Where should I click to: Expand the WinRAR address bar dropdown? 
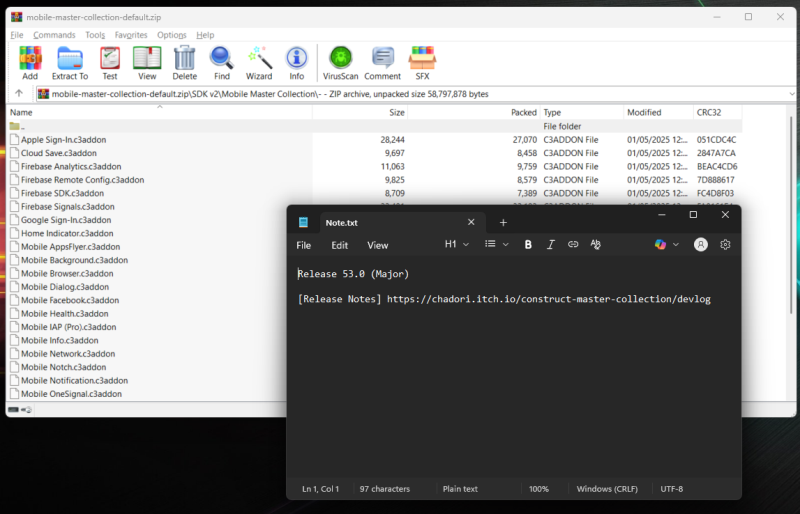(x=791, y=94)
